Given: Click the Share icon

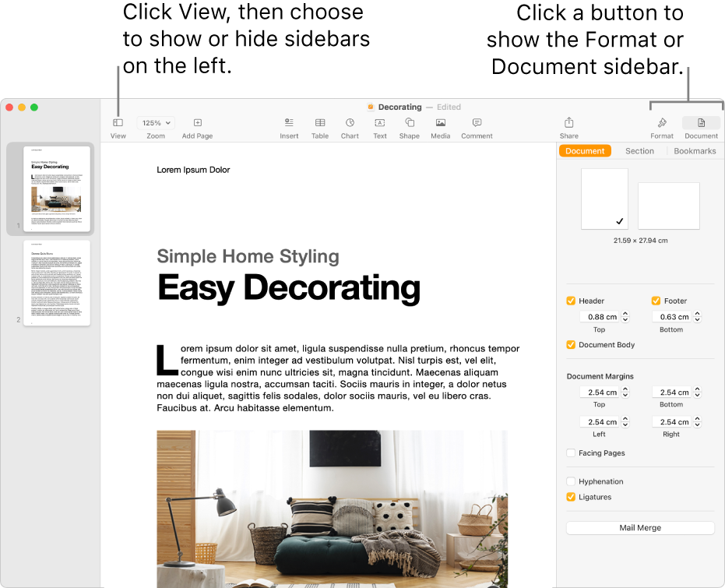Looking at the screenshot, I should [x=568, y=122].
